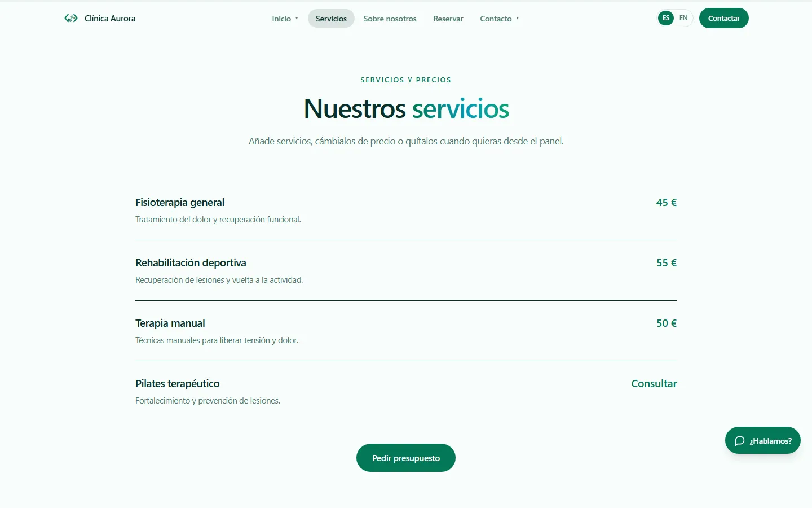This screenshot has height=508, width=812.
Task: Click the Consultar price label
Action: (654, 384)
